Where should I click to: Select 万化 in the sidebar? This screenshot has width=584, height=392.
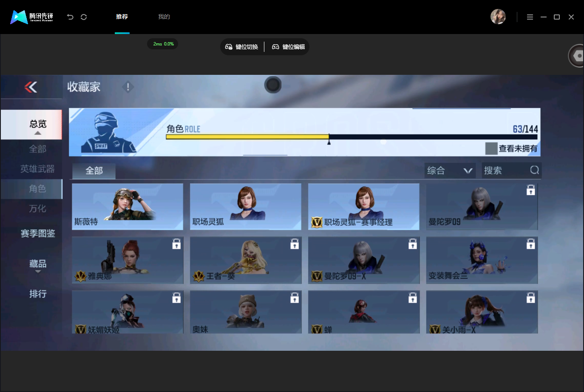tap(37, 209)
